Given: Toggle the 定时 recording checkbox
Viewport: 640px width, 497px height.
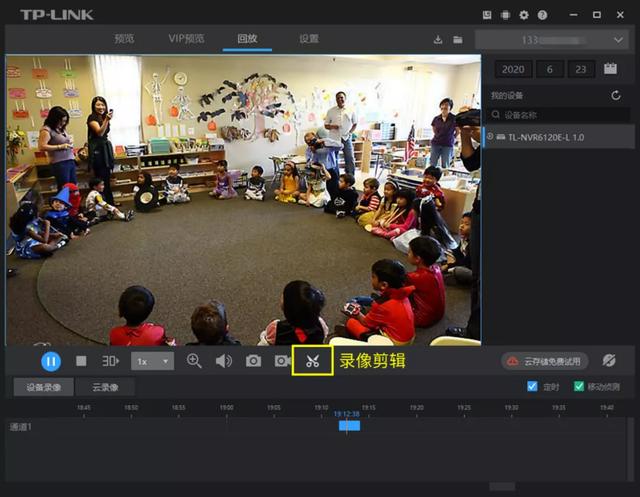Looking at the screenshot, I should 532,386.
